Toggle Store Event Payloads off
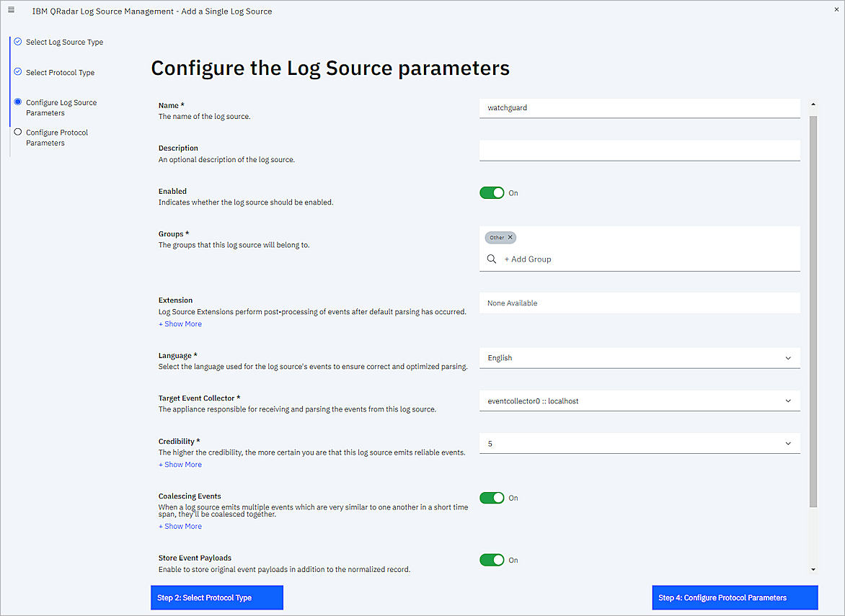 (x=492, y=560)
